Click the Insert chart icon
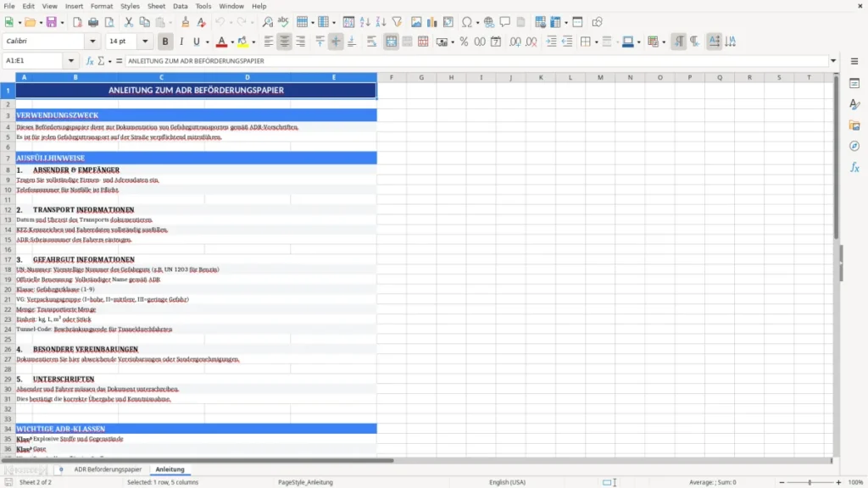 tap(431, 22)
